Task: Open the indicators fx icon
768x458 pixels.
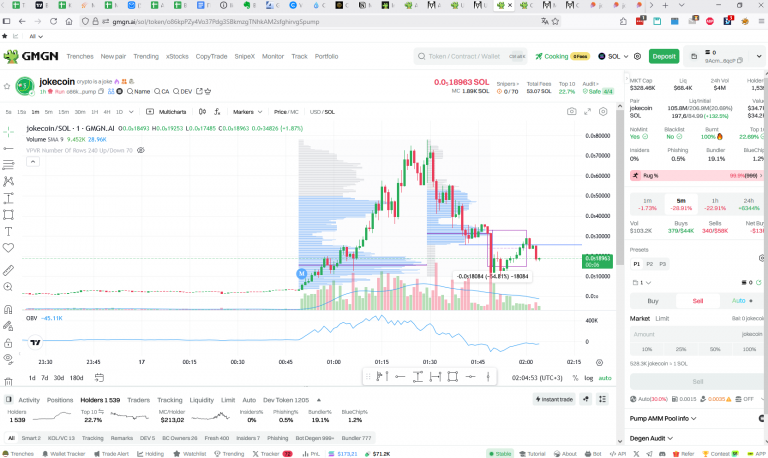Action: [x=217, y=112]
